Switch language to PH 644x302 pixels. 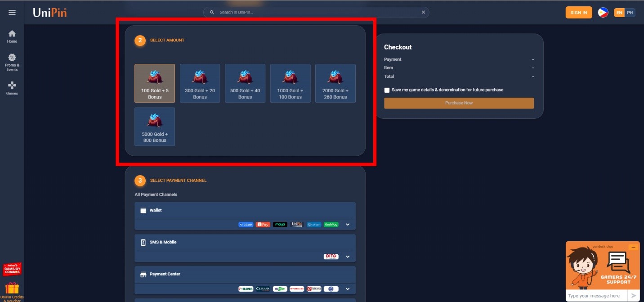(630, 13)
